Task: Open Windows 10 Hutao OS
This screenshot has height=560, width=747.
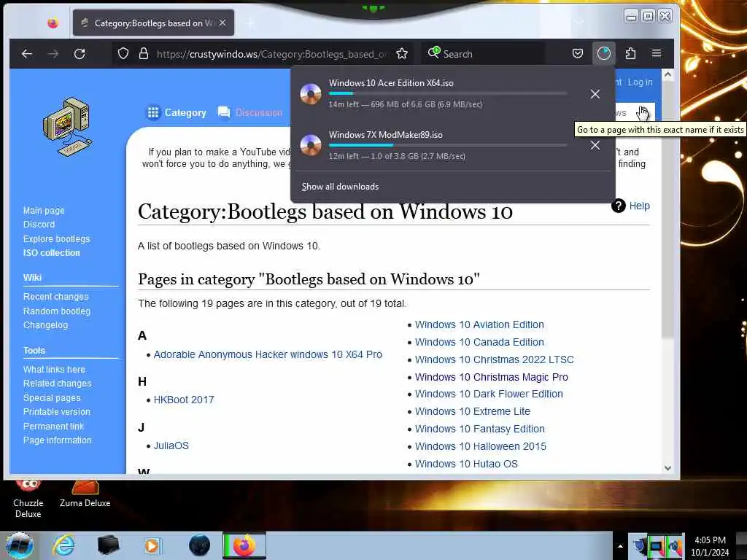Action: 466,464
